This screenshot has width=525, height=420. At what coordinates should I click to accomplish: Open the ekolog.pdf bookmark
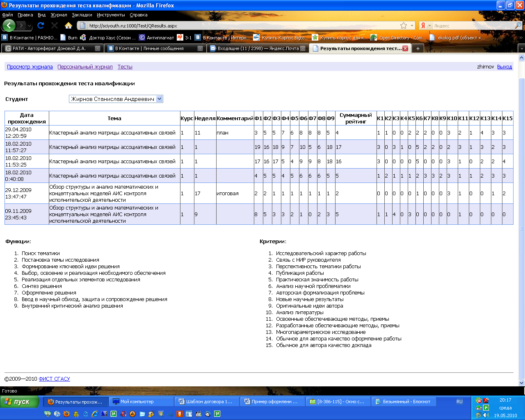coord(457,37)
